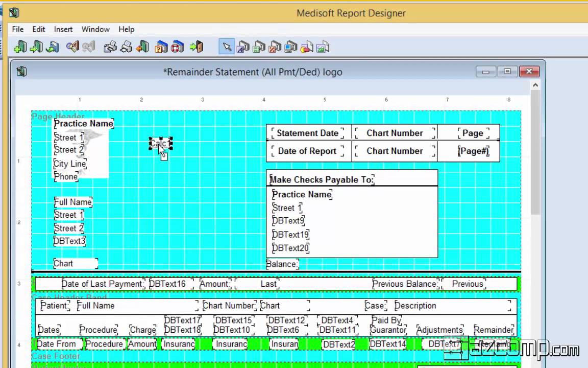Click the Find magnifier toolbar icon
Screen dimensions: 588x368
pyautogui.click(x=72, y=47)
